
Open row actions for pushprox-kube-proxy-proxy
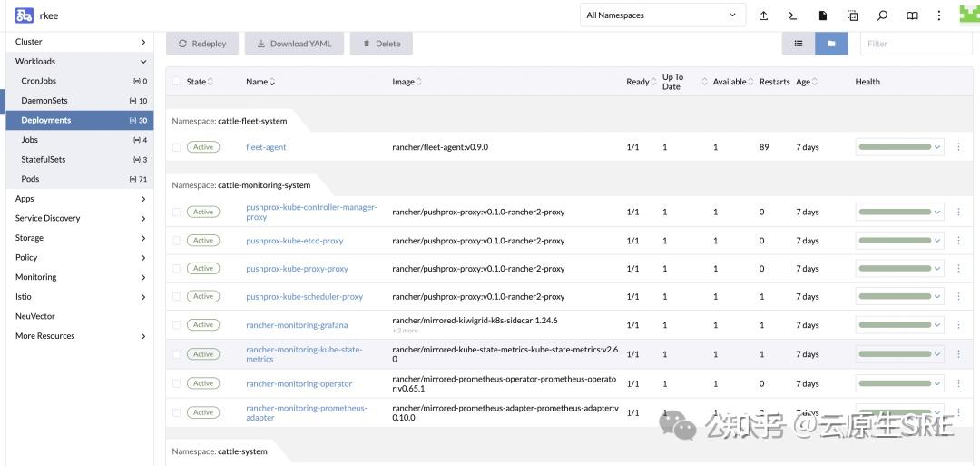pos(959,268)
